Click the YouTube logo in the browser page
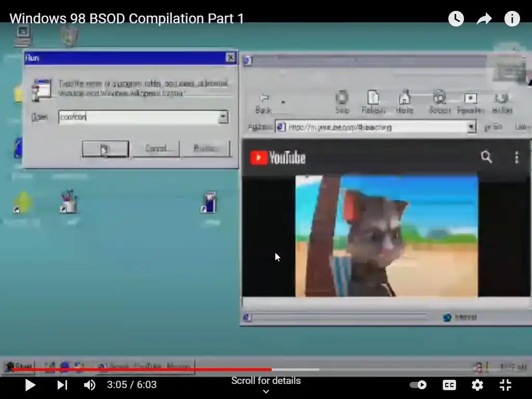This screenshot has height=399, width=532. click(278, 158)
